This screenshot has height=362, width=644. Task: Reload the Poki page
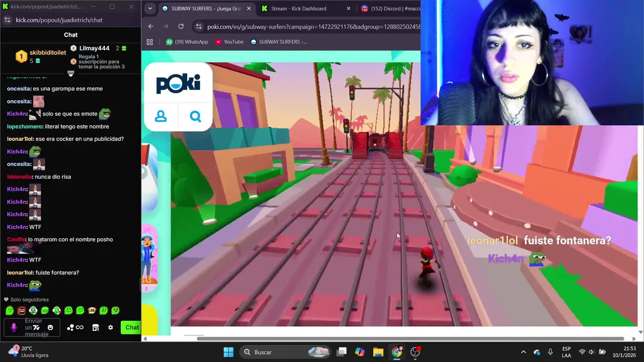pyautogui.click(x=181, y=26)
